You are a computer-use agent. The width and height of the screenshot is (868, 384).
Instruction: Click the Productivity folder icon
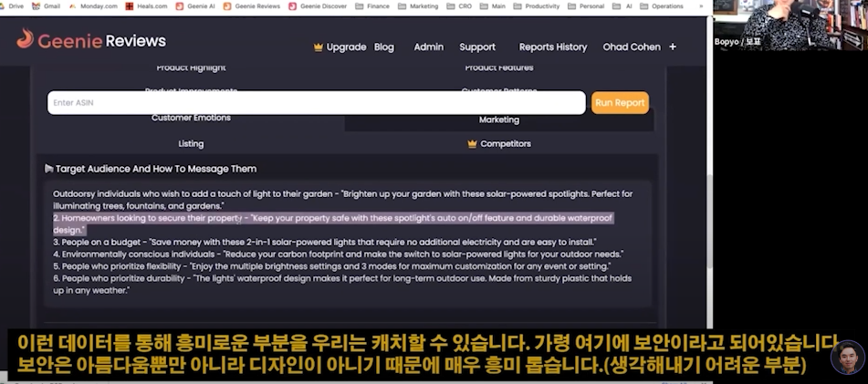pos(518,6)
